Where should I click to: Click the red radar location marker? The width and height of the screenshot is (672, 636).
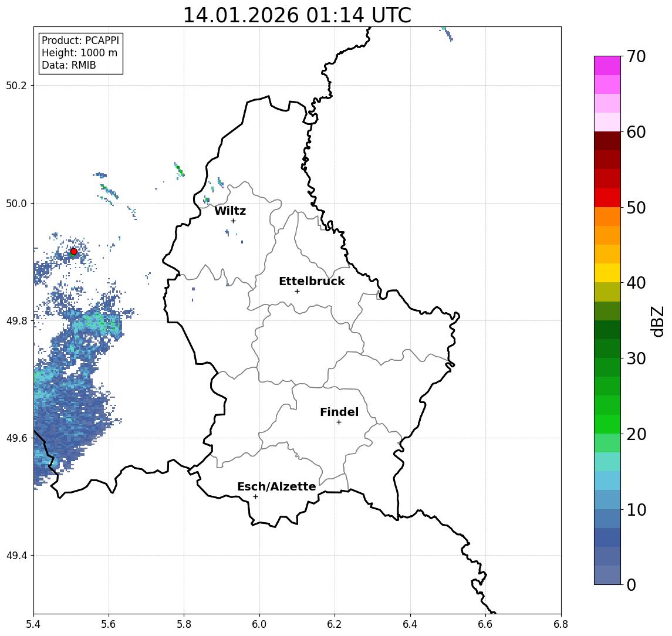point(74,252)
